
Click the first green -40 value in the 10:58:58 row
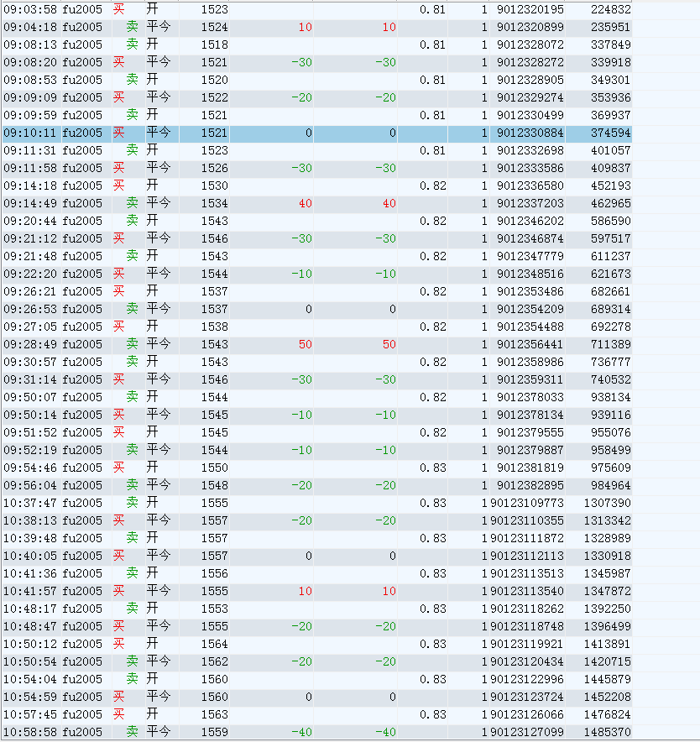click(301, 732)
